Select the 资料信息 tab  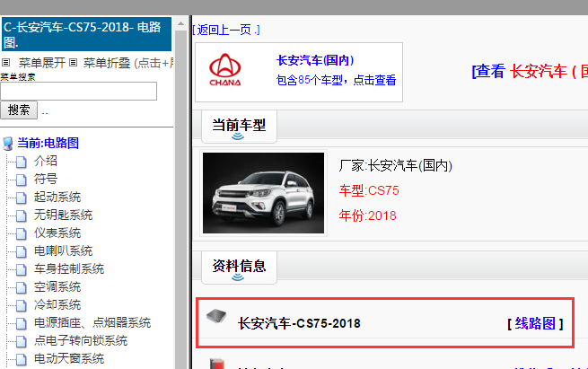pos(239,268)
